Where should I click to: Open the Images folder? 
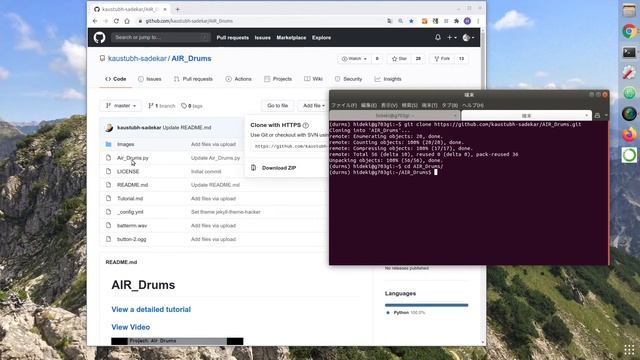click(125, 144)
